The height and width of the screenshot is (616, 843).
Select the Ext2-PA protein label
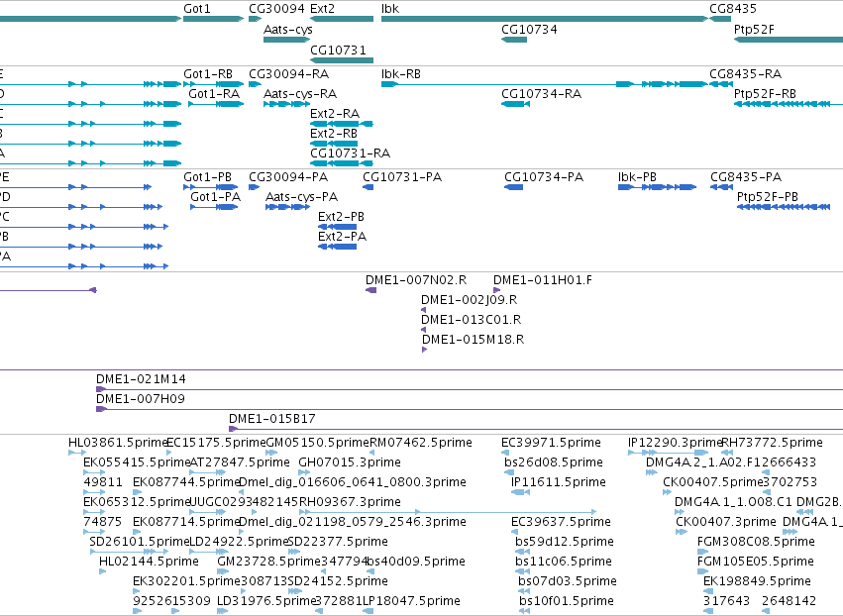(x=342, y=237)
